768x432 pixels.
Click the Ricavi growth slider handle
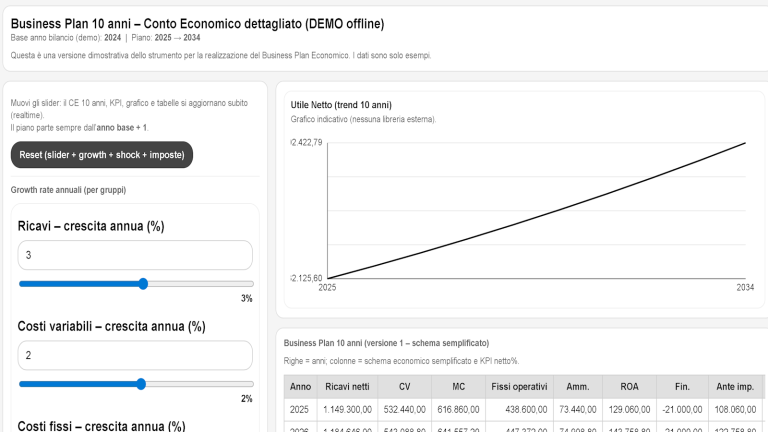point(143,284)
